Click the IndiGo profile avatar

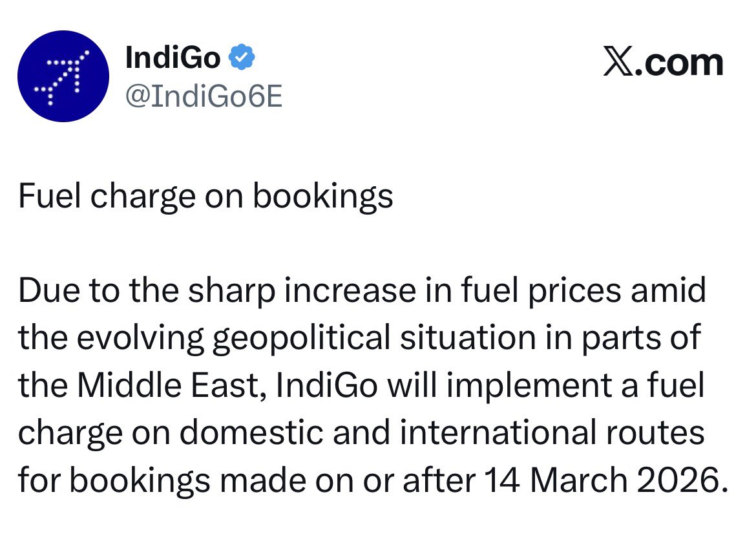click(x=63, y=76)
